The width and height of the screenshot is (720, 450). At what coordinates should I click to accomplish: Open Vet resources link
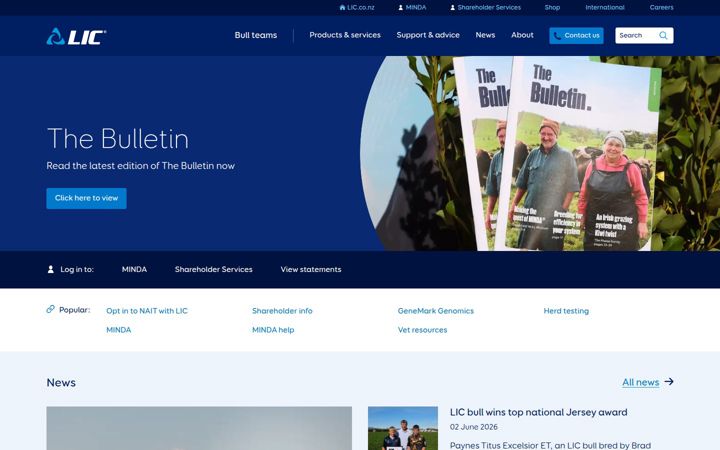[422, 330]
